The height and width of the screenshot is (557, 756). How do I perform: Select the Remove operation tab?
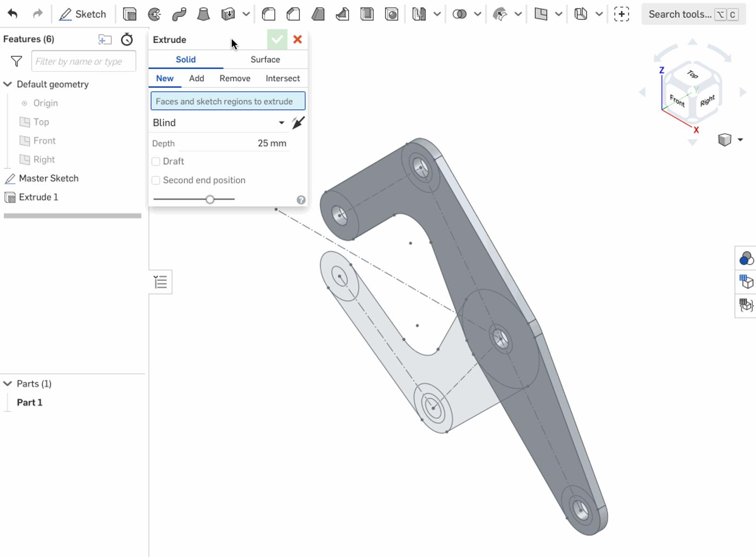pyautogui.click(x=235, y=78)
